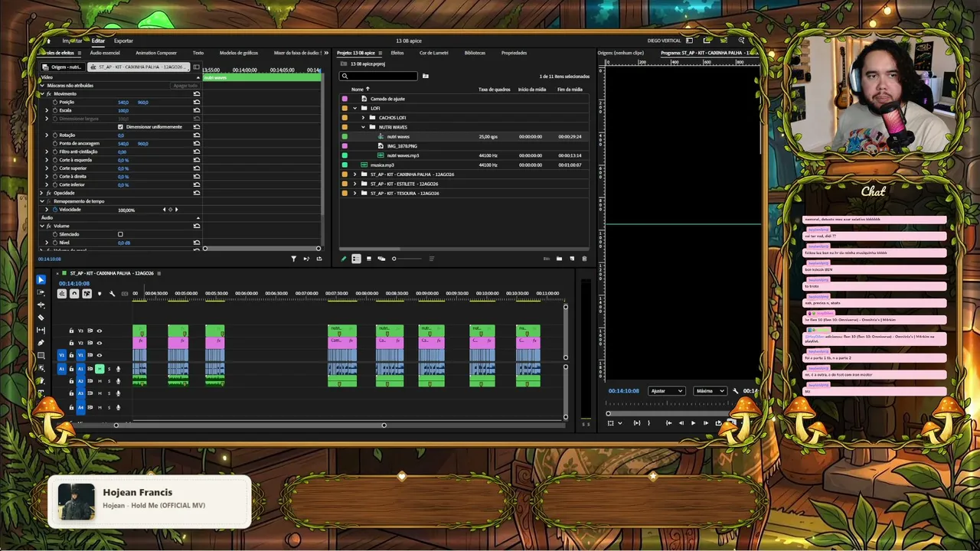
Task: Add a marker using timeline shield icon
Action: coord(99,294)
